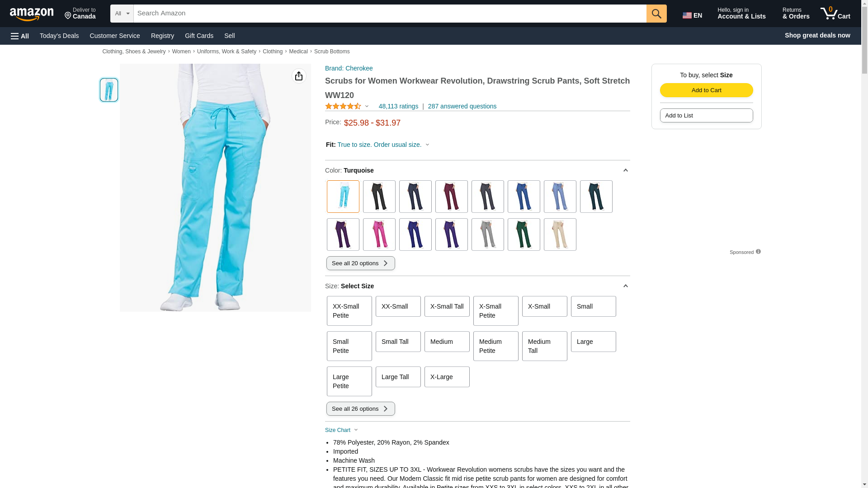
Task: Collapse the Color section chevron
Action: click(x=625, y=170)
